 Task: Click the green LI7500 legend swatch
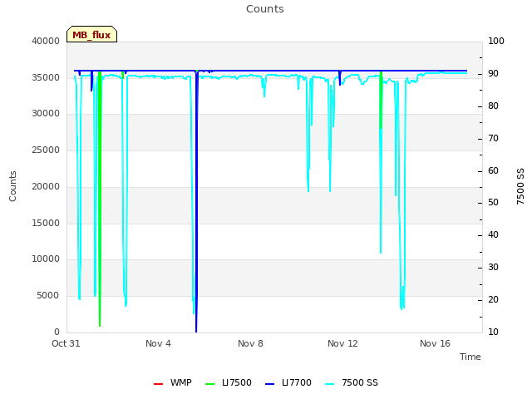point(210,384)
